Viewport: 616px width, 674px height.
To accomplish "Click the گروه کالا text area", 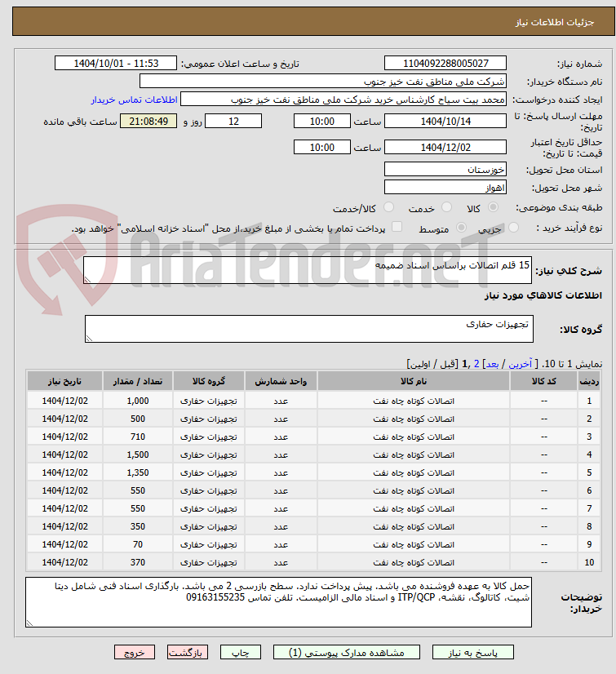I will (309, 329).
